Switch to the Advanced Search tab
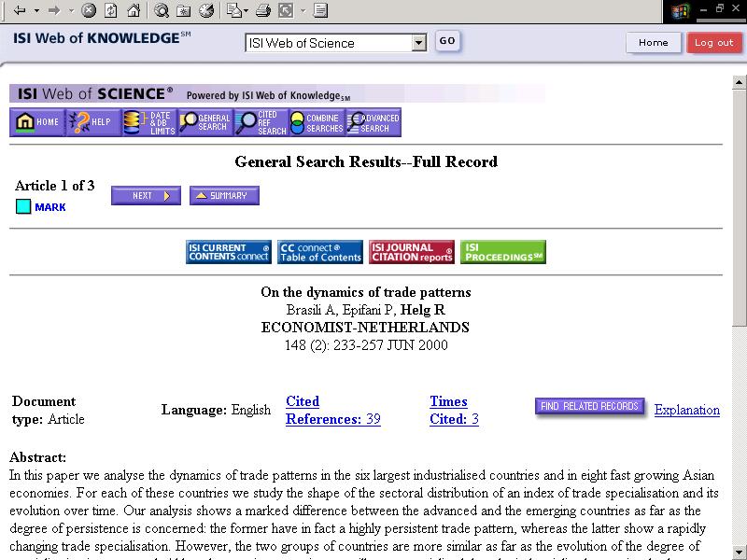The image size is (747, 560). [x=373, y=123]
